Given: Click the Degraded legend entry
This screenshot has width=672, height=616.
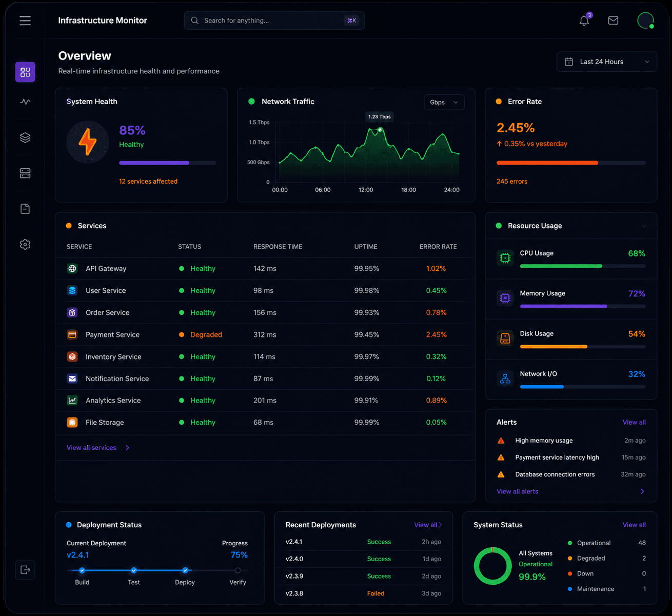Looking at the screenshot, I should coord(607,558).
